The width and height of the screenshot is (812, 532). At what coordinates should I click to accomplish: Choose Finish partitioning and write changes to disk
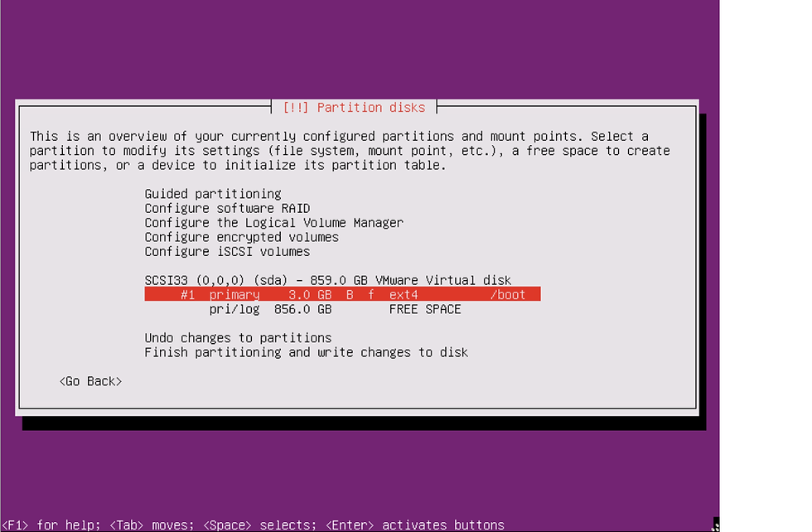tap(306, 352)
